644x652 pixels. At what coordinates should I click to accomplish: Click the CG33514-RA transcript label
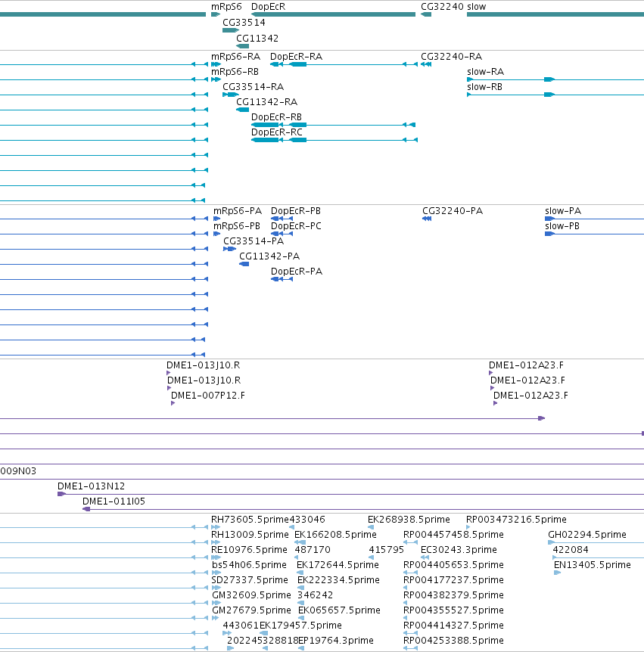[x=253, y=86]
